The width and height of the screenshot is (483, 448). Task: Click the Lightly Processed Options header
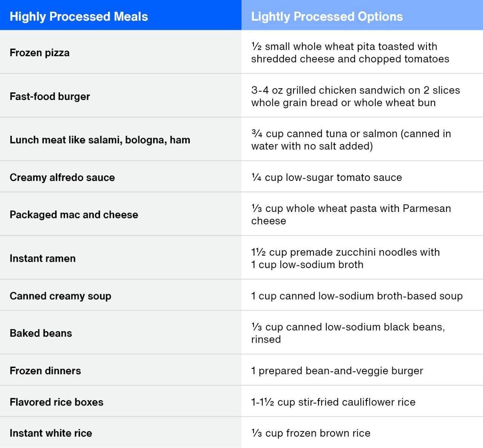click(327, 17)
